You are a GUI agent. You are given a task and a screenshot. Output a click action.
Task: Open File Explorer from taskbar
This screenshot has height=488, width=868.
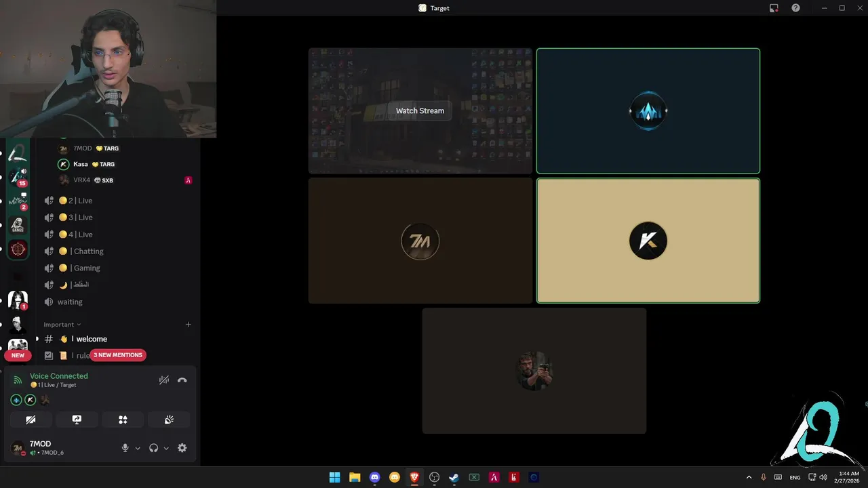pos(355,477)
